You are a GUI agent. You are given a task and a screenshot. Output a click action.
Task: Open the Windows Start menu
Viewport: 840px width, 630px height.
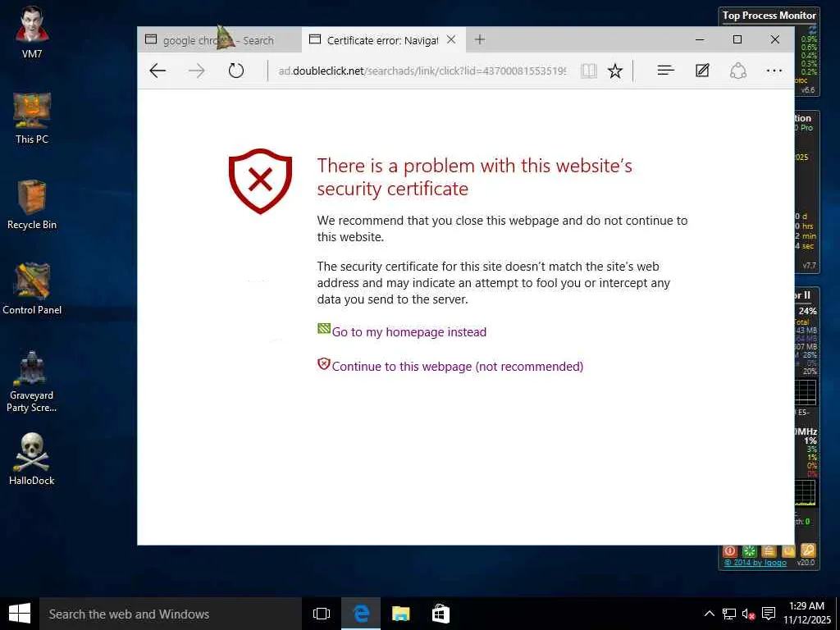click(x=20, y=614)
